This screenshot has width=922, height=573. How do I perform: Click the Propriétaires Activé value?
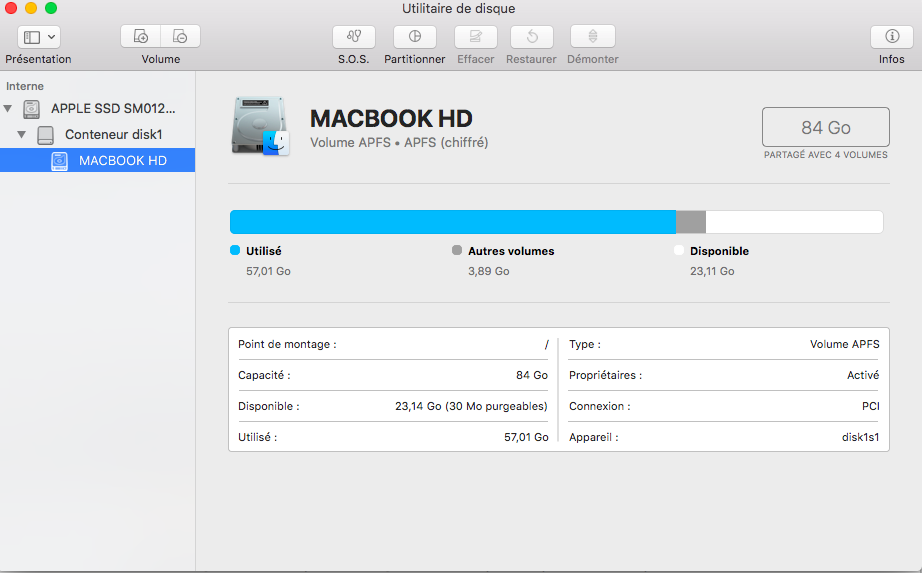863,375
